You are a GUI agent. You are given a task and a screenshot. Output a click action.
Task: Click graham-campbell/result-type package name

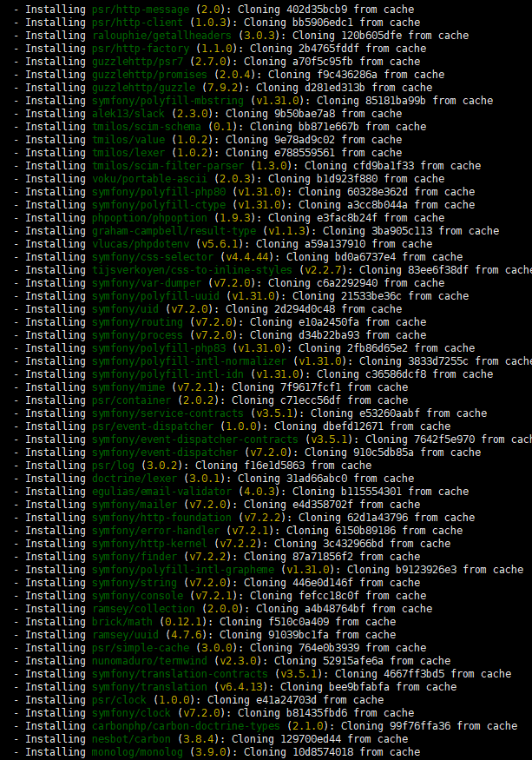click(174, 232)
